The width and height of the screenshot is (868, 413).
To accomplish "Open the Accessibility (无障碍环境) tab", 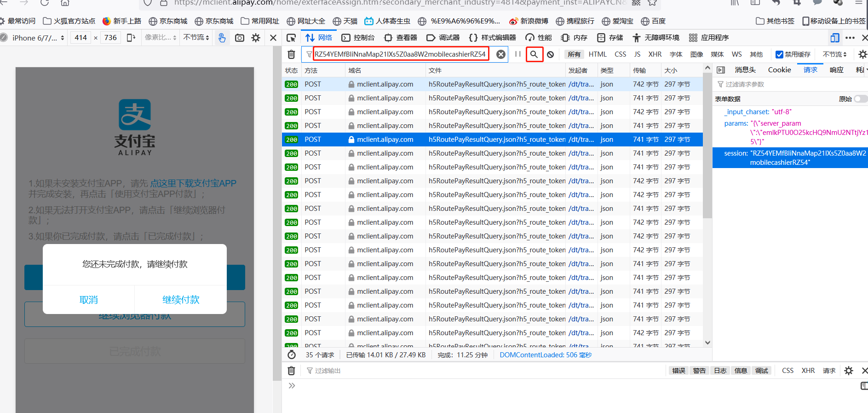I will click(x=656, y=38).
